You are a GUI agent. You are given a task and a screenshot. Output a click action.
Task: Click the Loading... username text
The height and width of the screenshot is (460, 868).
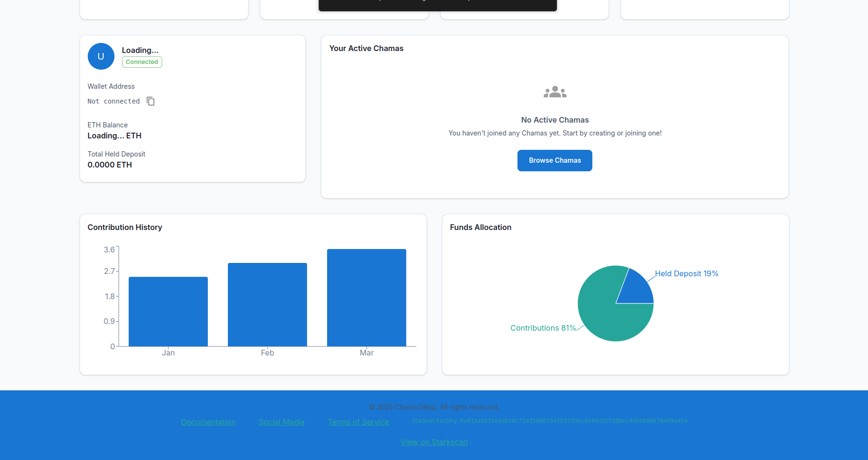tap(140, 50)
